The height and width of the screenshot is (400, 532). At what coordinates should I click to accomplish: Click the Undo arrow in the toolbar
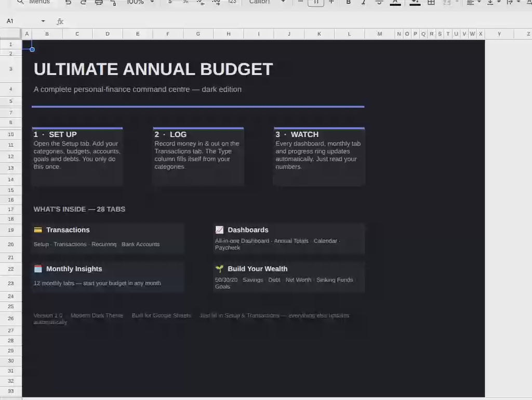click(68, 3)
